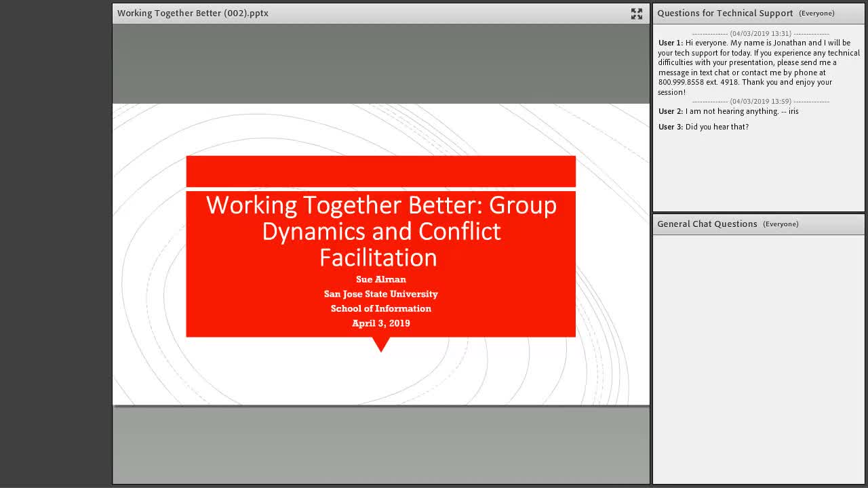Image resolution: width=868 pixels, height=488 pixels.
Task: Click the '(Everyone)' label in the Technical Support pod
Action: 816,13
